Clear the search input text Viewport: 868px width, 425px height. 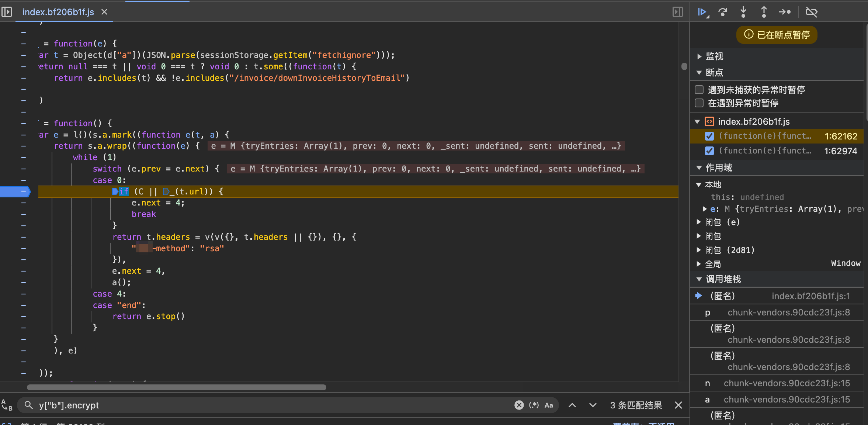tap(519, 405)
